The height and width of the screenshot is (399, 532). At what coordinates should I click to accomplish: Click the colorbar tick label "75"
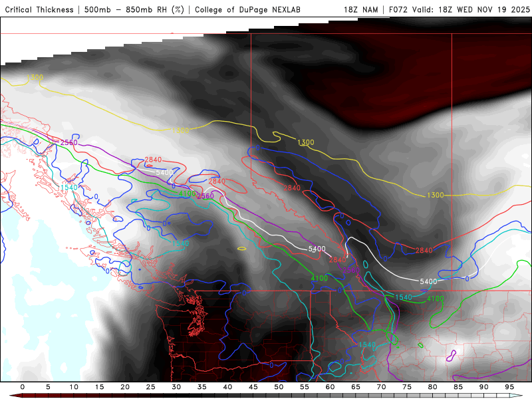pyautogui.click(x=407, y=387)
